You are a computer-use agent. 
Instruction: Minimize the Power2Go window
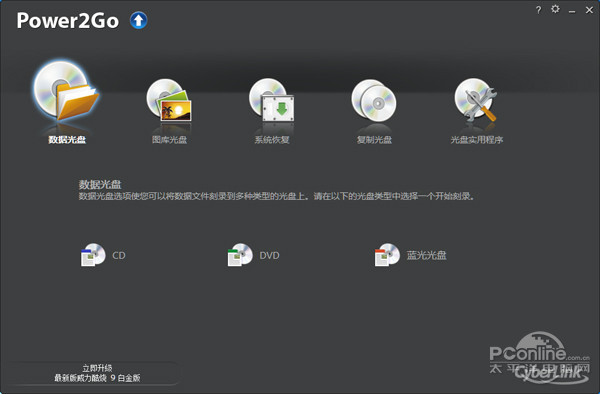tap(572, 12)
